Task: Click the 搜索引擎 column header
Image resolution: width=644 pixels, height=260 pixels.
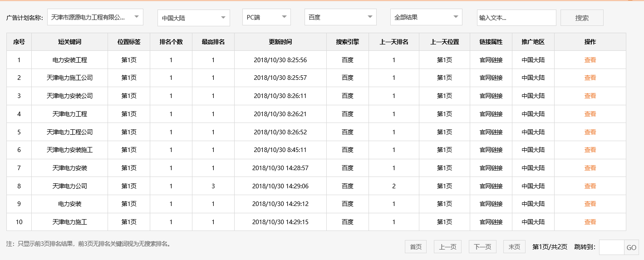Action: pyautogui.click(x=348, y=42)
